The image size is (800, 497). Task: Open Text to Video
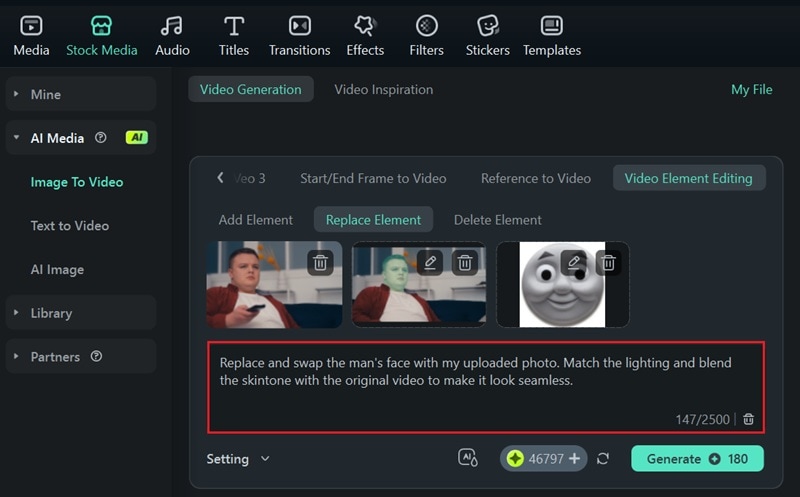(x=70, y=226)
